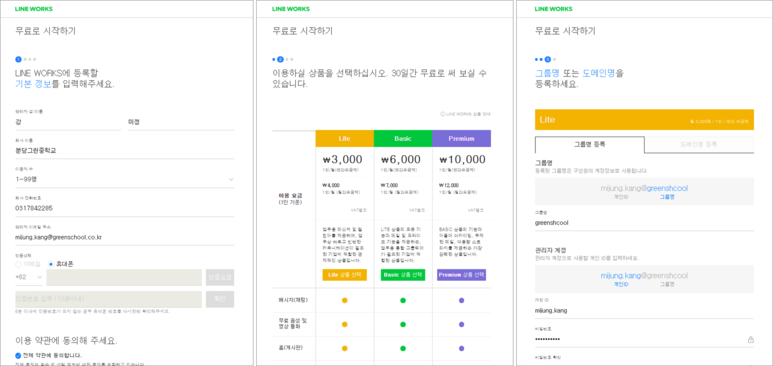
Task: Click the step 1 circle indicator
Action: coord(18,59)
